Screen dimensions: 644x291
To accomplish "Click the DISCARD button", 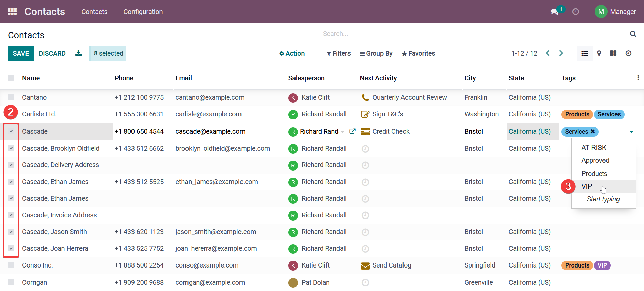I will coord(52,53).
